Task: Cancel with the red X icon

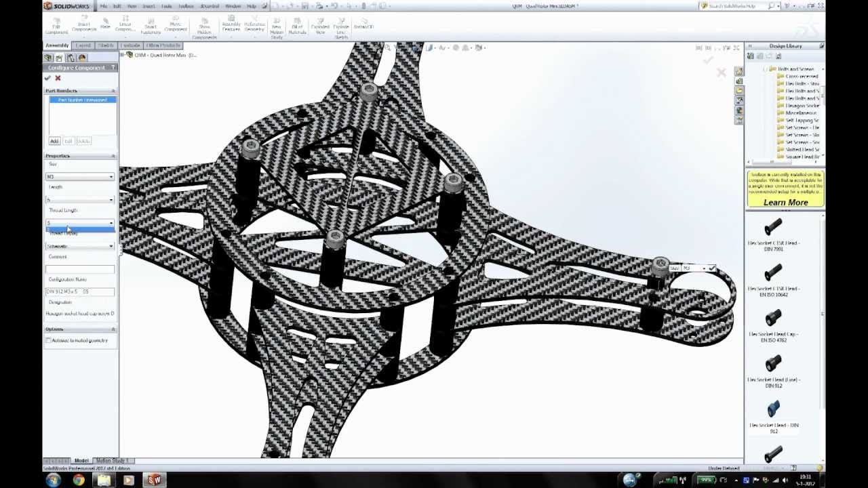Action: tap(58, 79)
